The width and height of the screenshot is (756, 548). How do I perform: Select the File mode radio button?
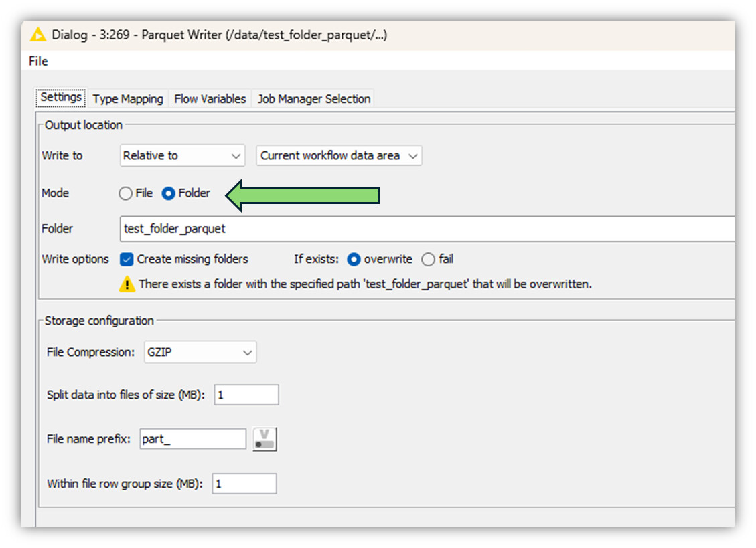point(126,193)
